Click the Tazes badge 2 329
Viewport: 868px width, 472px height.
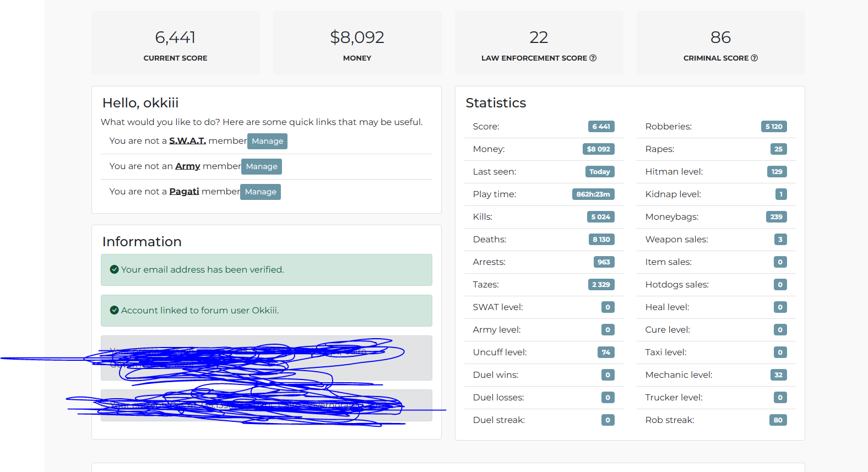point(601,285)
